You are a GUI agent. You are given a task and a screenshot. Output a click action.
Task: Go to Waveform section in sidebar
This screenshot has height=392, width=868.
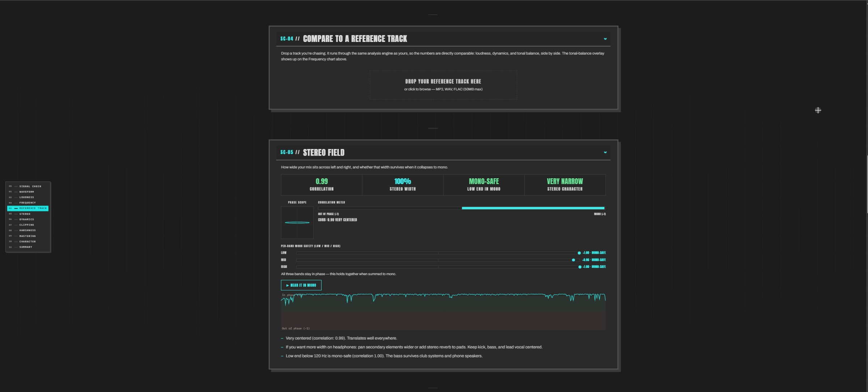[28, 192]
